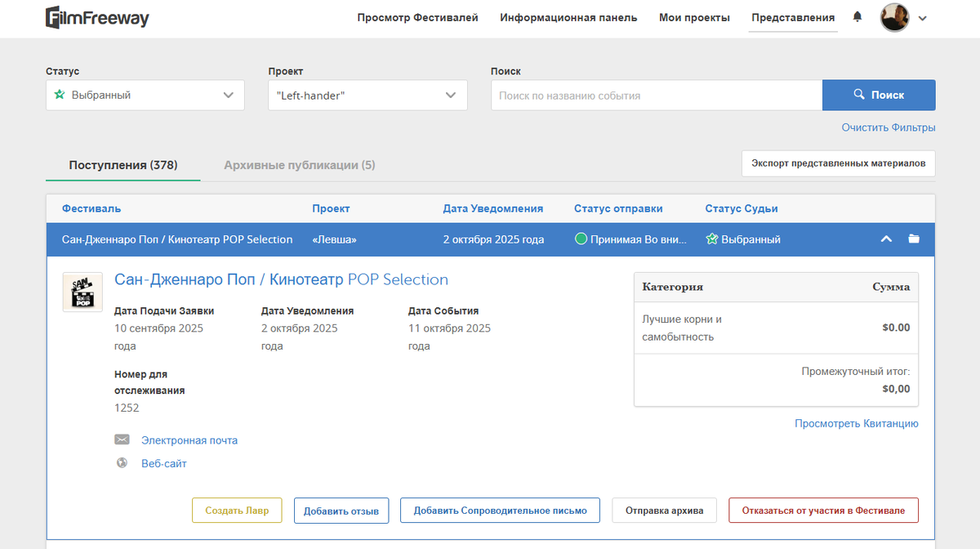The width and height of the screenshot is (980, 549).
Task: Sort by the Фестиваль column header
Action: tap(91, 208)
